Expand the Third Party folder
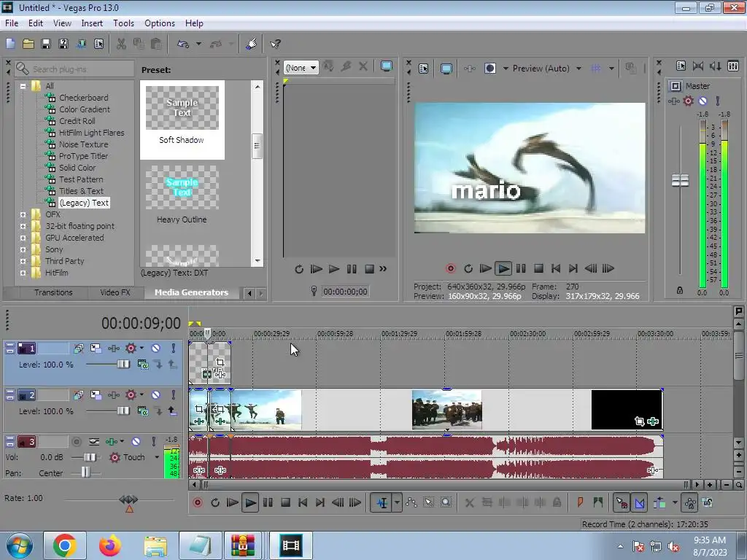 [x=23, y=261]
